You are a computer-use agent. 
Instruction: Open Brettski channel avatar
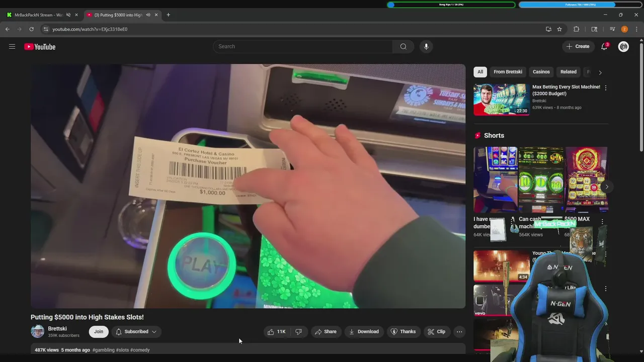(37, 331)
